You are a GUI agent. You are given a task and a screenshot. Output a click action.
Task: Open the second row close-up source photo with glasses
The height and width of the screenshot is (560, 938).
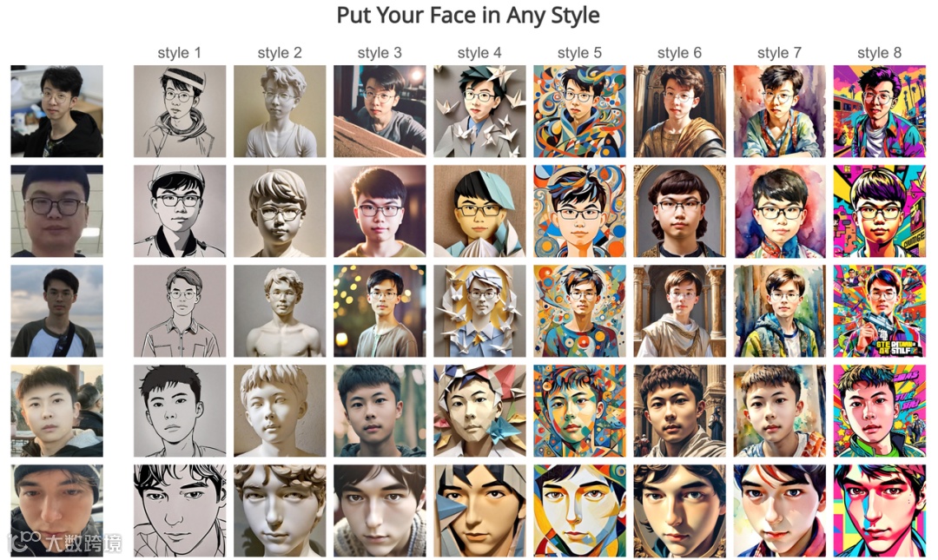56,211
